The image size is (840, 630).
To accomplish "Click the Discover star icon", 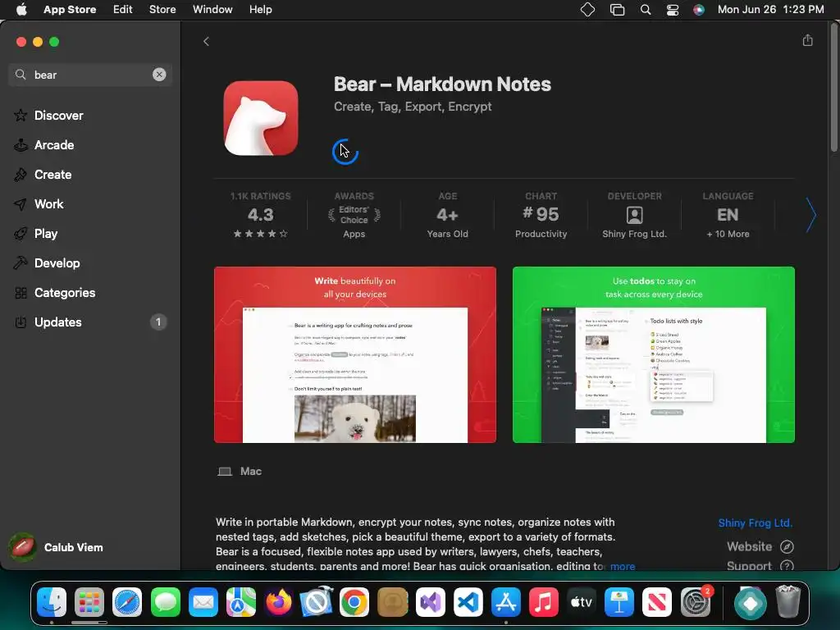I will click(x=21, y=115).
